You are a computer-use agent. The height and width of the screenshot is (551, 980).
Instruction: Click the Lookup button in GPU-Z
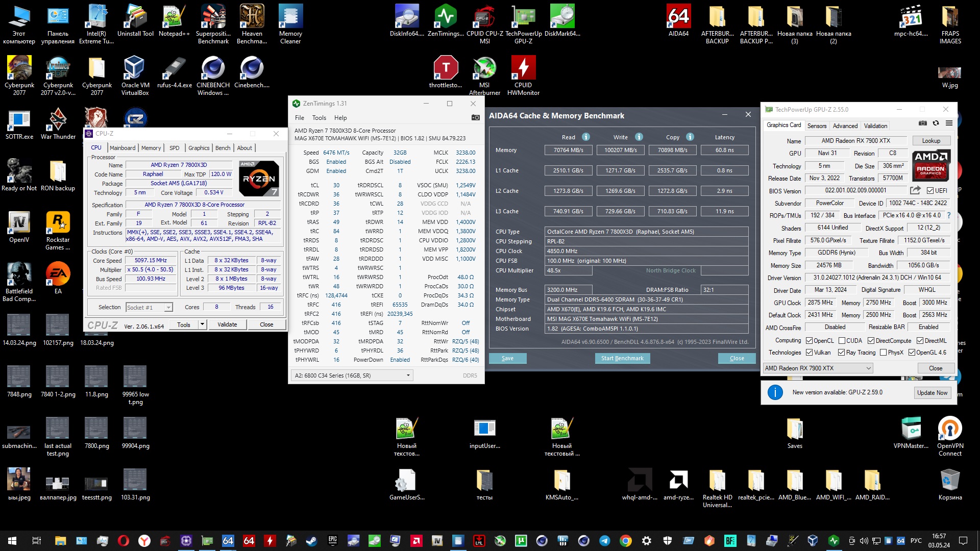[x=930, y=141]
